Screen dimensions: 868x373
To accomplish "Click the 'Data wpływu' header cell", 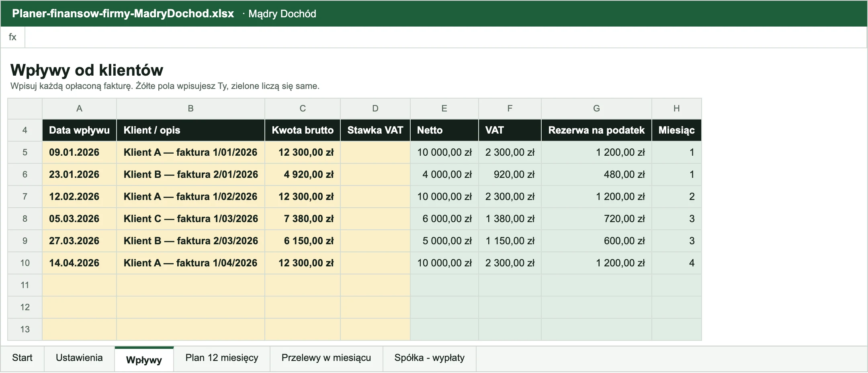I will click(x=79, y=130).
